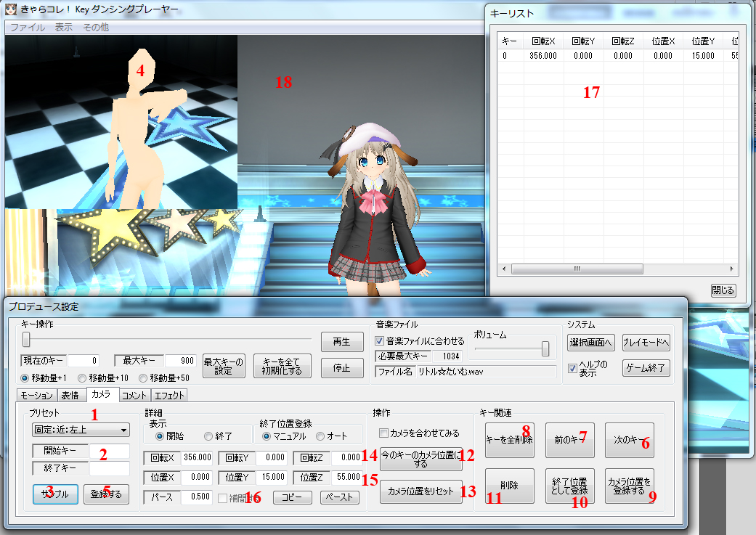Screen dimensions: 756x535
Task: Open the ファイル menu
Action: tap(28, 27)
